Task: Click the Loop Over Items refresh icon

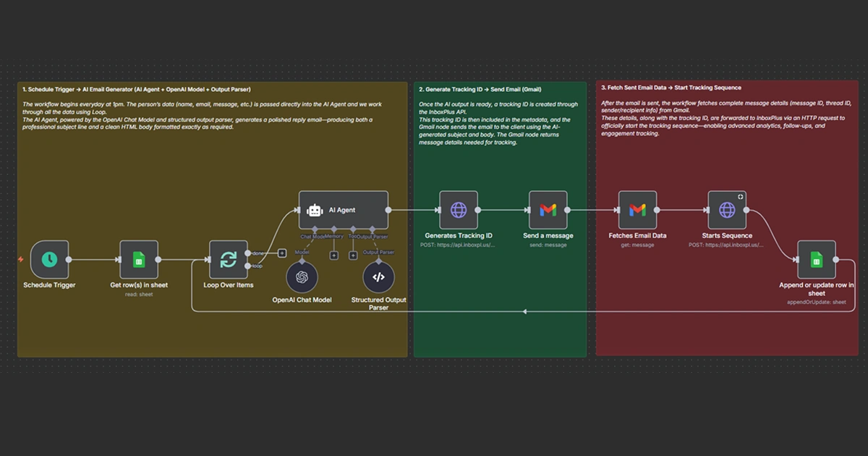Action: pyautogui.click(x=228, y=259)
